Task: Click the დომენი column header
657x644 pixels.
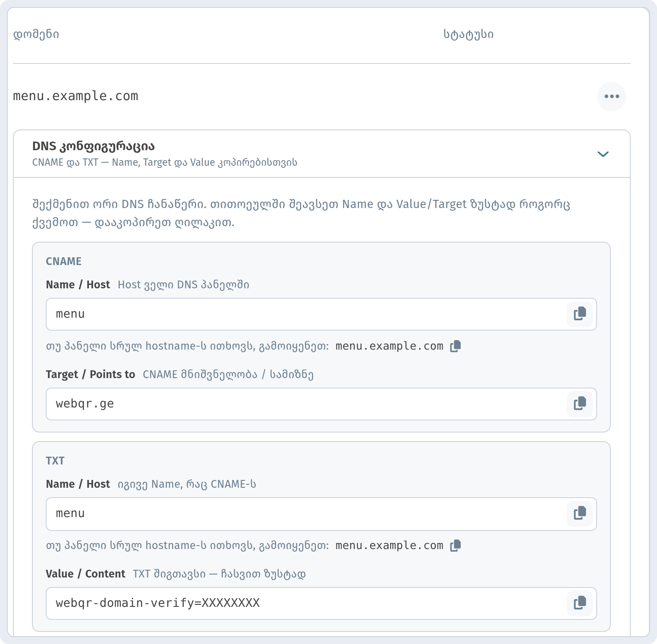Action: [x=36, y=34]
